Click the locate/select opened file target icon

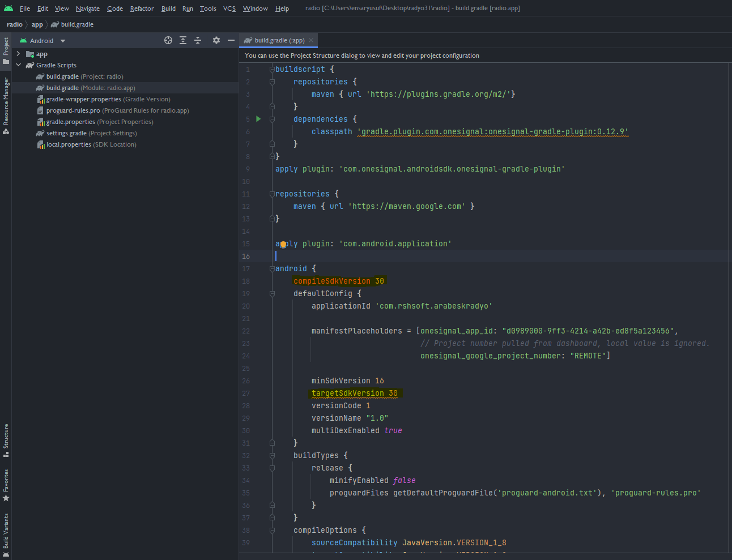coord(168,40)
